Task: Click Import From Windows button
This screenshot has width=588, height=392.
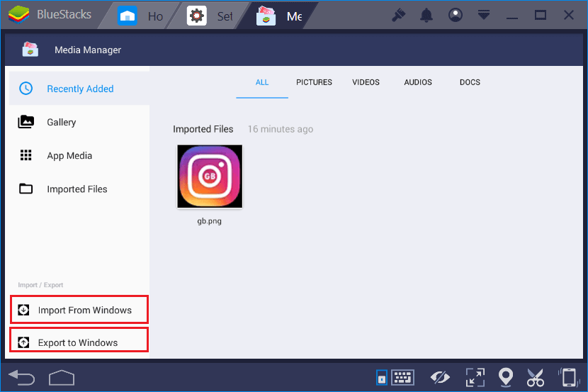Action: (79, 310)
